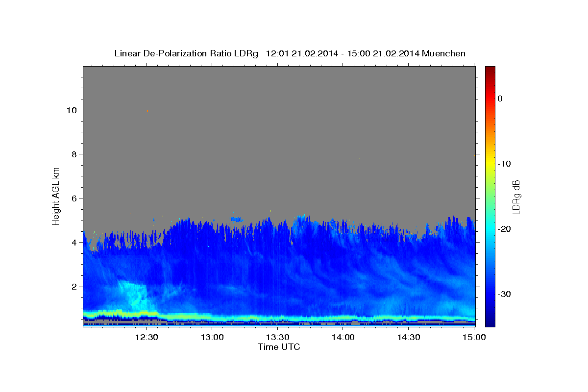
Task: Click the '15:00' time axis label
Action: 474,337
